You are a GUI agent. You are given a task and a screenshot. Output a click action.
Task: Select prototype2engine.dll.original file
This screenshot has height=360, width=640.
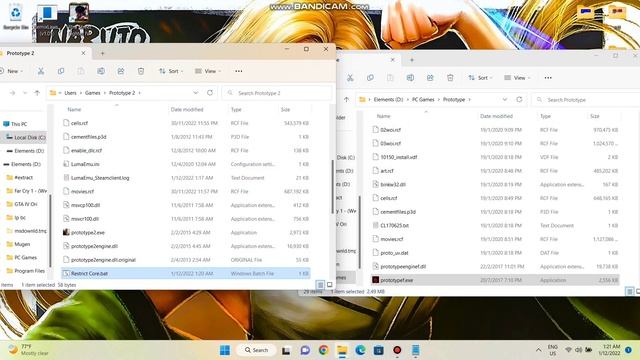click(186, 260)
